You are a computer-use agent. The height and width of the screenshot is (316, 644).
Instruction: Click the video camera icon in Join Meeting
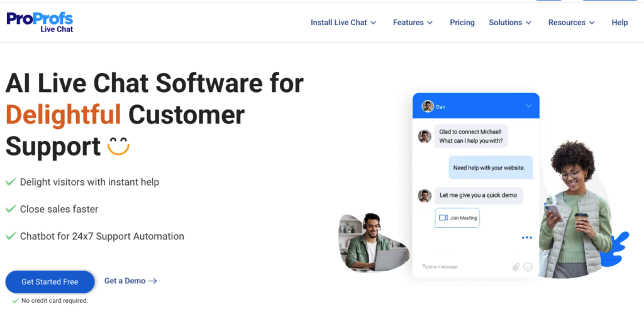coord(443,218)
